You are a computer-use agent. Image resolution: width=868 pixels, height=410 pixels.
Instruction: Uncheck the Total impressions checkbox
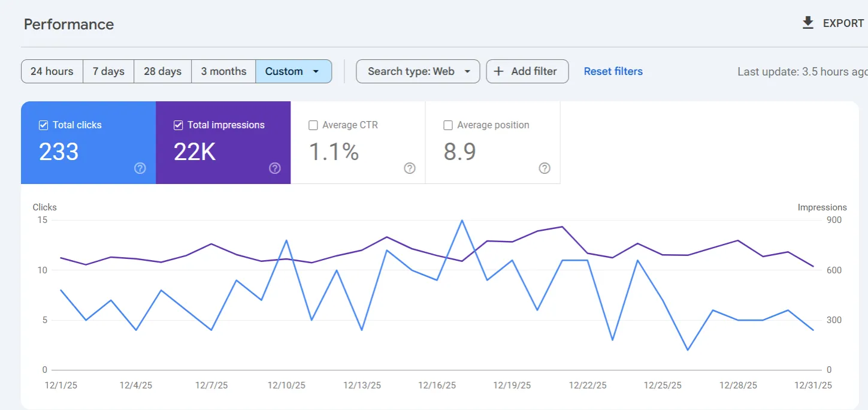(x=178, y=125)
